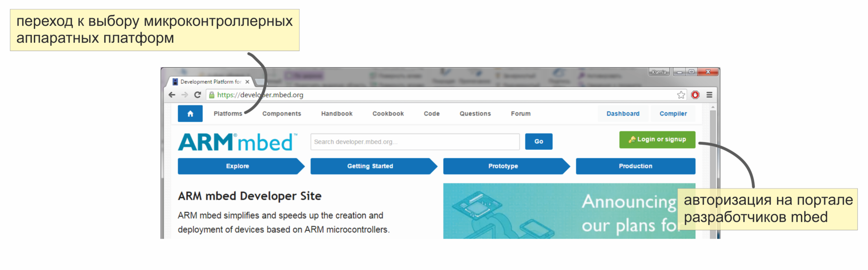
Task: Focus the Search developer.mbed.org field
Action: [415, 142]
